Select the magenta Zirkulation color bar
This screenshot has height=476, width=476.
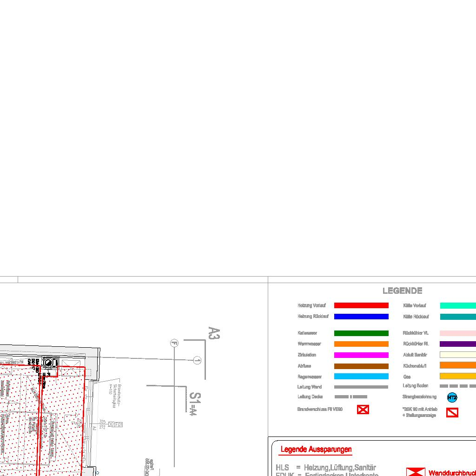coord(361,355)
